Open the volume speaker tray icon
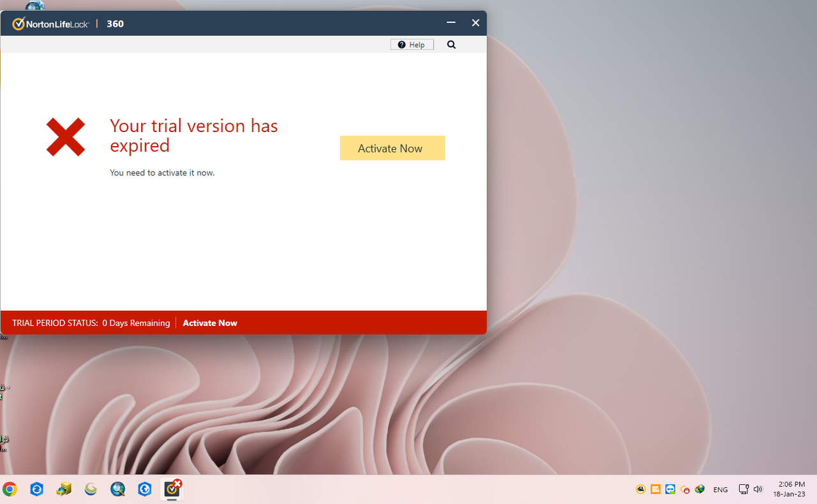 tap(758, 489)
